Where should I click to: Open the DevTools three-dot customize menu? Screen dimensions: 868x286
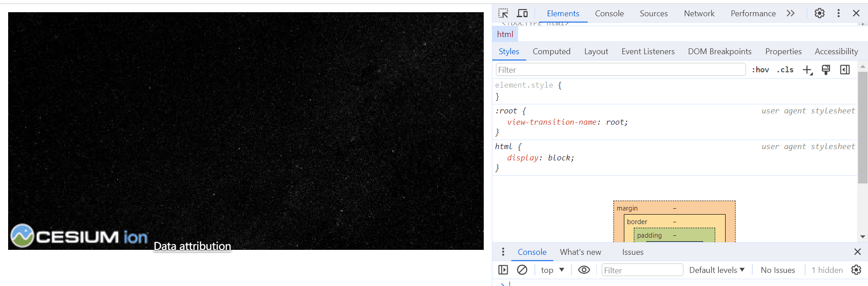pyautogui.click(x=839, y=13)
